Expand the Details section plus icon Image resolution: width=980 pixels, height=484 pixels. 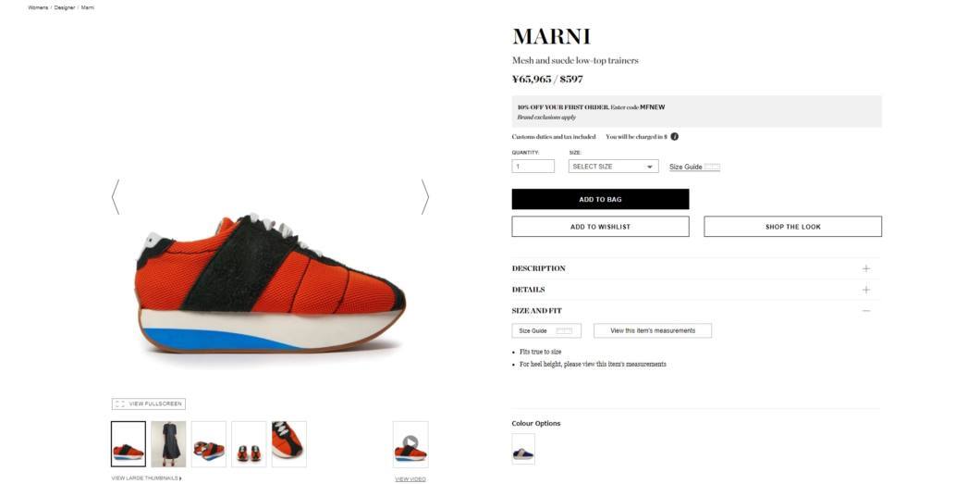[865, 290]
